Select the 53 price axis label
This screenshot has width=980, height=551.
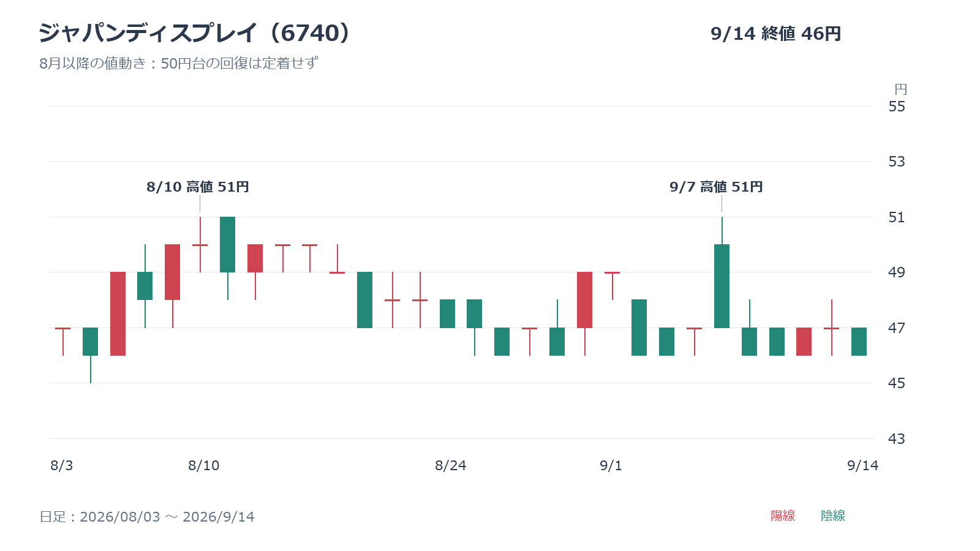pos(897,162)
